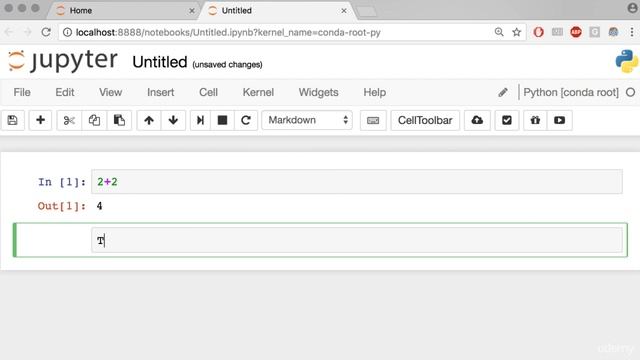The width and height of the screenshot is (640, 360).
Task: Click the gift box toolbar icon
Action: tap(535, 120)
